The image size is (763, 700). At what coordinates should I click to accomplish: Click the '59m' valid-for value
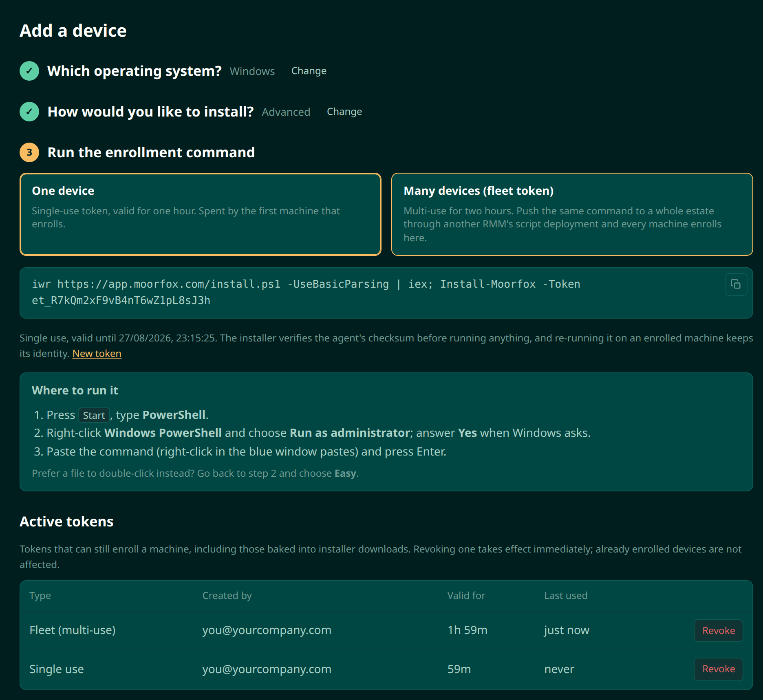coord(459,669)
